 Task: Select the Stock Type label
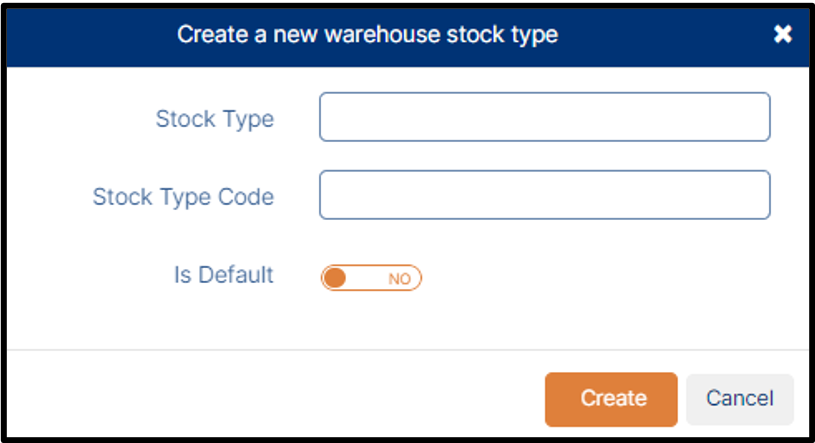tap(214, 119)
